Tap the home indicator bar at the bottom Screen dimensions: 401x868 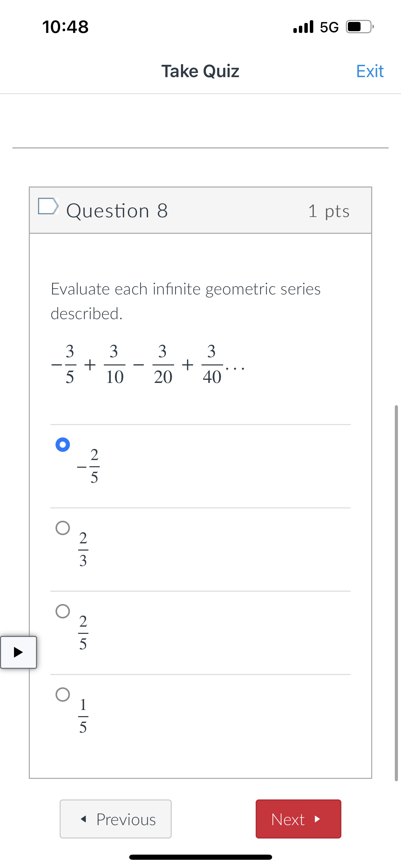200,857
